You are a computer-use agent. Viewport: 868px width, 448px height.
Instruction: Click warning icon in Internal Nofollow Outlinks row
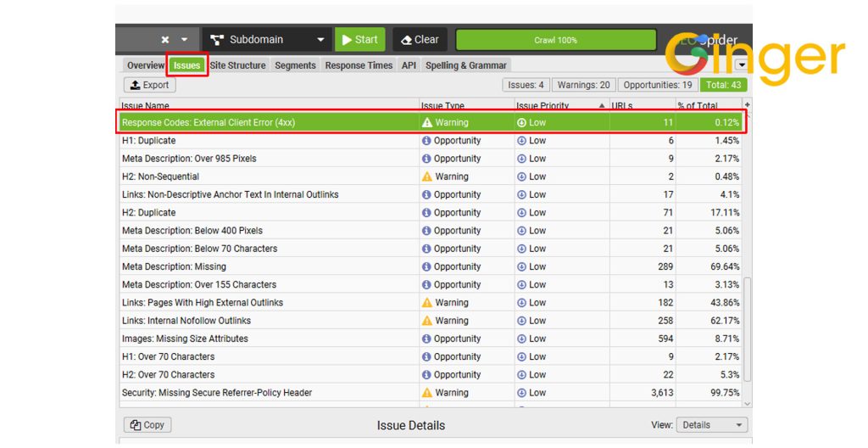pyautogui.click(x=427, y=321)
